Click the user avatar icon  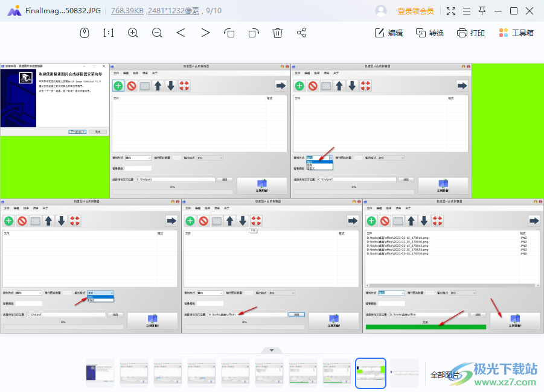click(x=381, y=11)
